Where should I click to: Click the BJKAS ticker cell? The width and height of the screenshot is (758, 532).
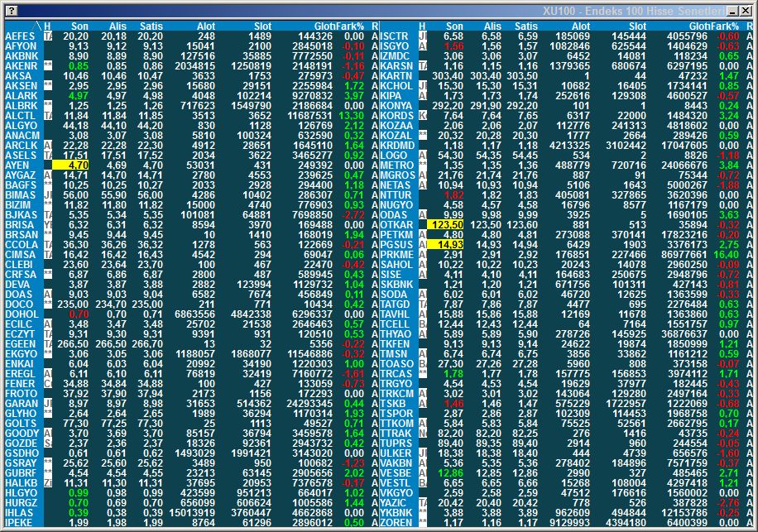tap(21, 215)
